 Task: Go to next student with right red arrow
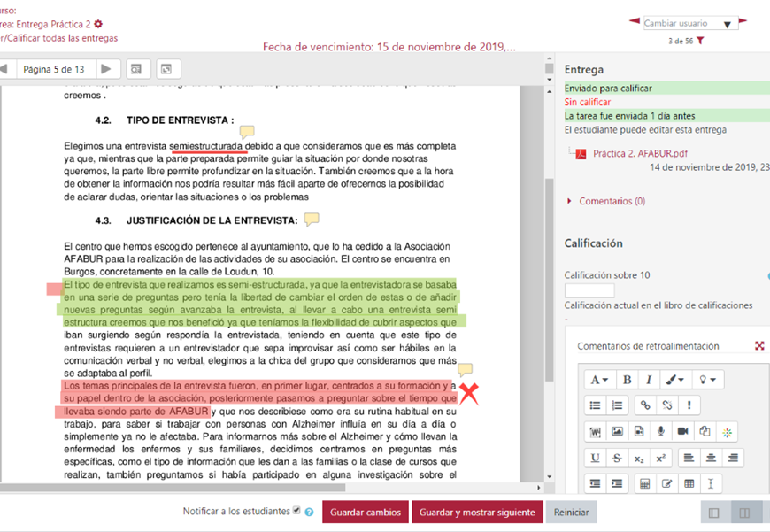point(743,21)
